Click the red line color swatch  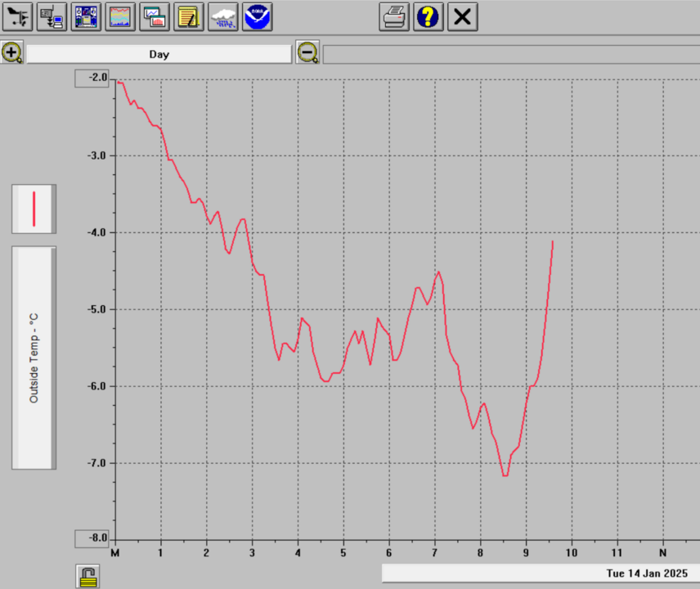click(34, 209)
